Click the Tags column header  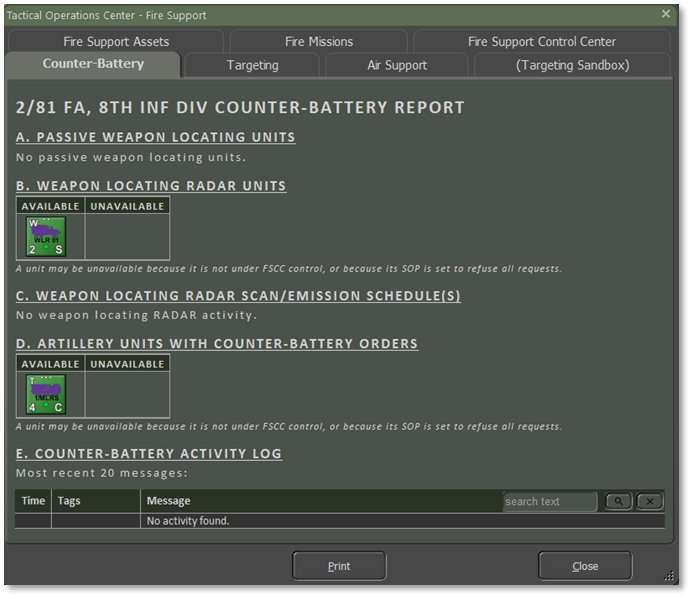(95, 501)
